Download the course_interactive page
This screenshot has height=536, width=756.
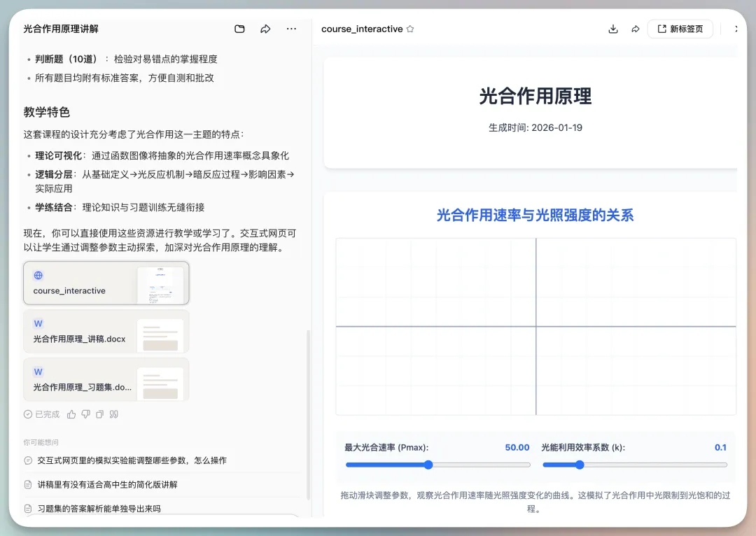coord(613,29)
